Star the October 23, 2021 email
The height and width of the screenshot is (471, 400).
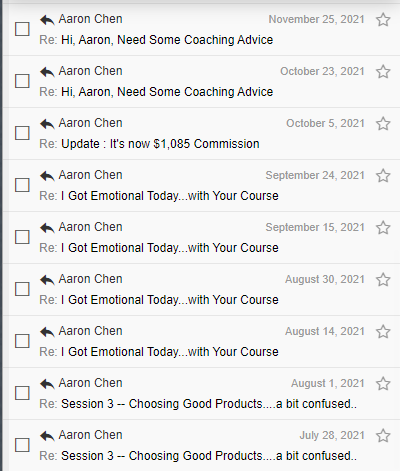pyautogui.click(x=383, y=72)
